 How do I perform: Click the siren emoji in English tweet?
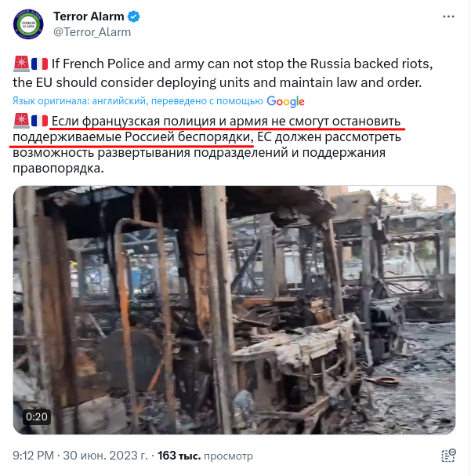click(x=21, y=64)
